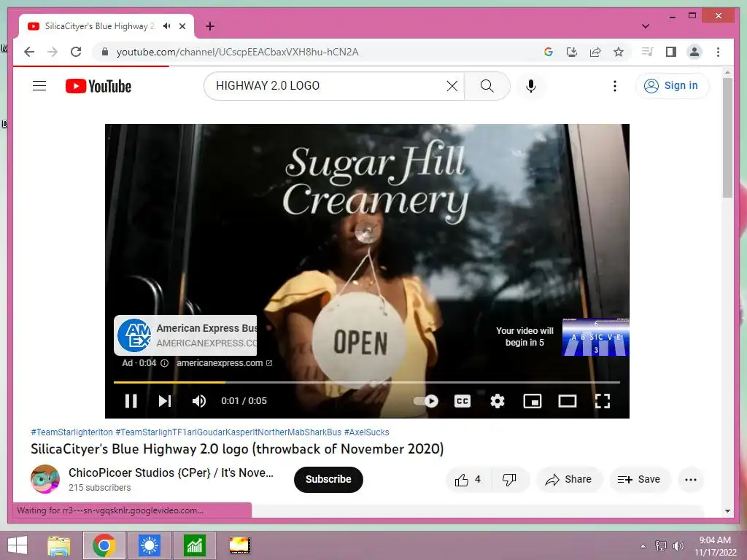Open YouTube settings three-dot menu
Image resolution: width=747 pixels, height=560 pixels.
pos(614,86)
